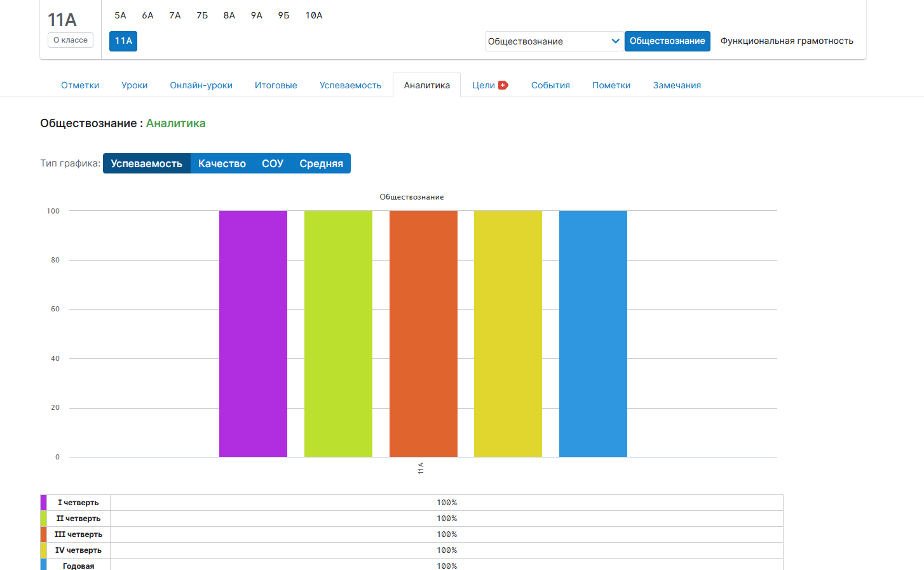Open the Отметки tab

coord(80,85)
